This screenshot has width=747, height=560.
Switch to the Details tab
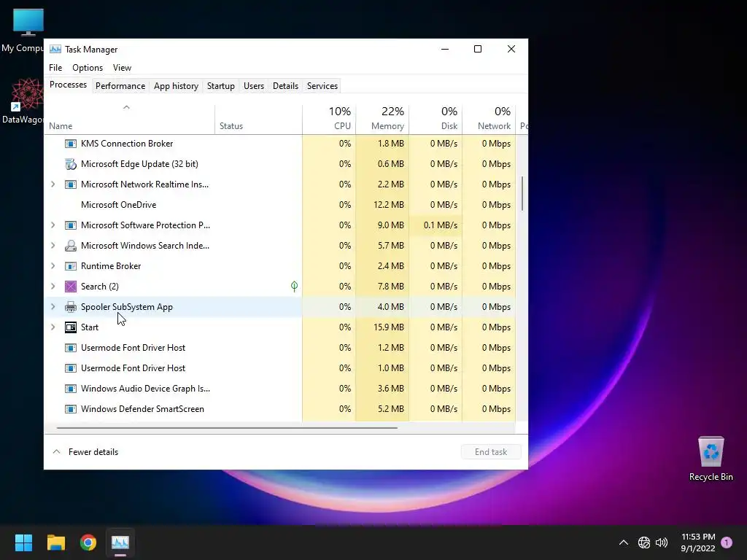pyautogui.click(x=285, y=86)
